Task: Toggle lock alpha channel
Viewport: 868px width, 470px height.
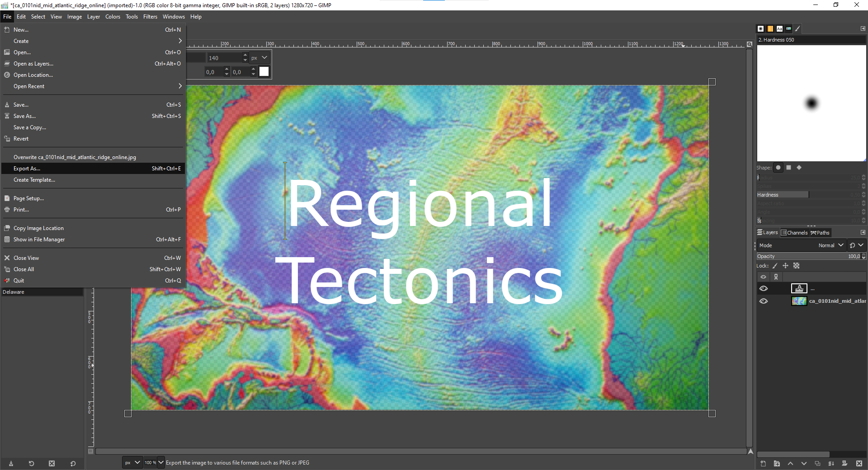Action: (x=797, y=266)
